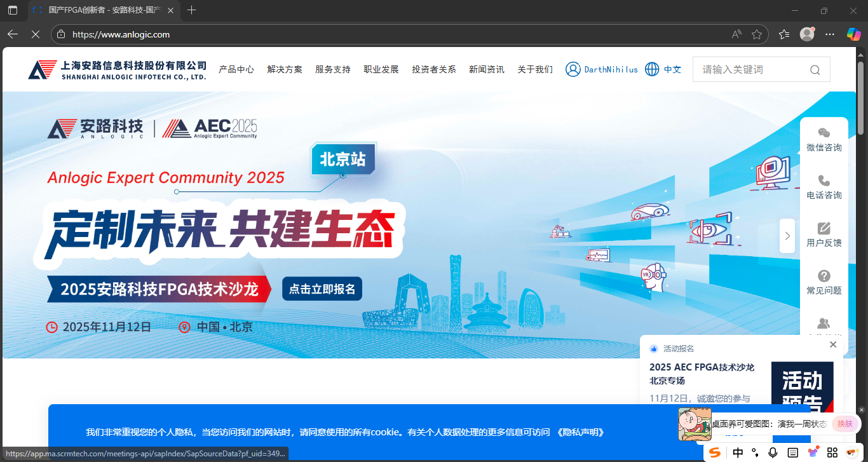Image resolution: width=868 pixels, height=462 pixels.
Task: Open the 用户反馈 user feedback panel
Action: tap(824, 234)
